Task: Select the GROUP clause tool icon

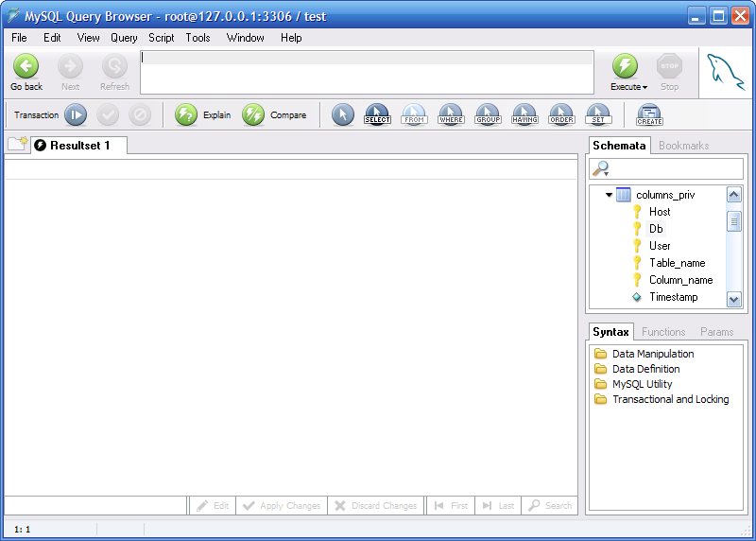Action: [x=488, y=115]
